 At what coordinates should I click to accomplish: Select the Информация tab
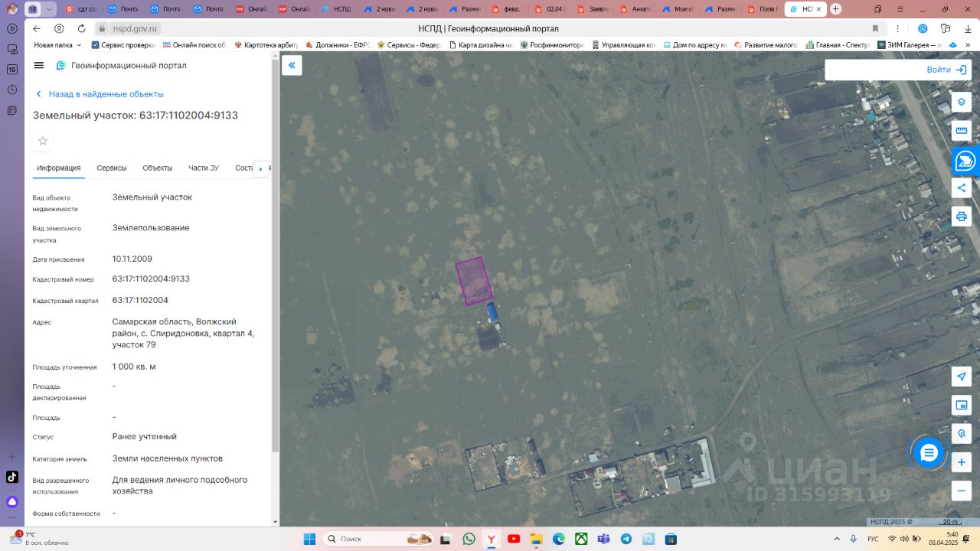pyautogui.click(x=59, y=168)
